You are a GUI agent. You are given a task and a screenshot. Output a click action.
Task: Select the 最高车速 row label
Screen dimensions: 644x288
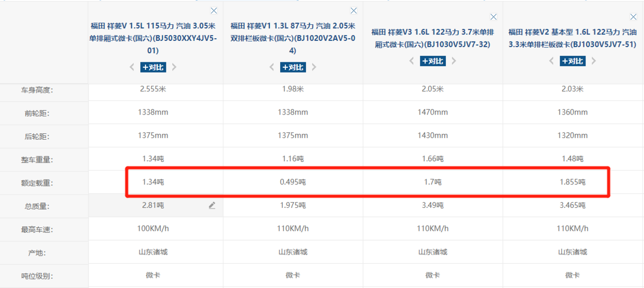coord(37,230)
